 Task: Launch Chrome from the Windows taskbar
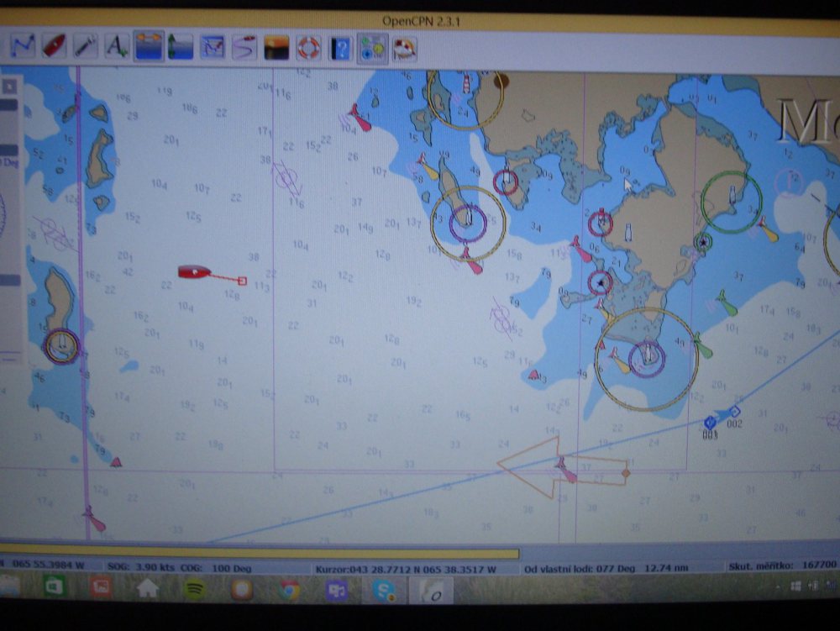click(290, 588)
